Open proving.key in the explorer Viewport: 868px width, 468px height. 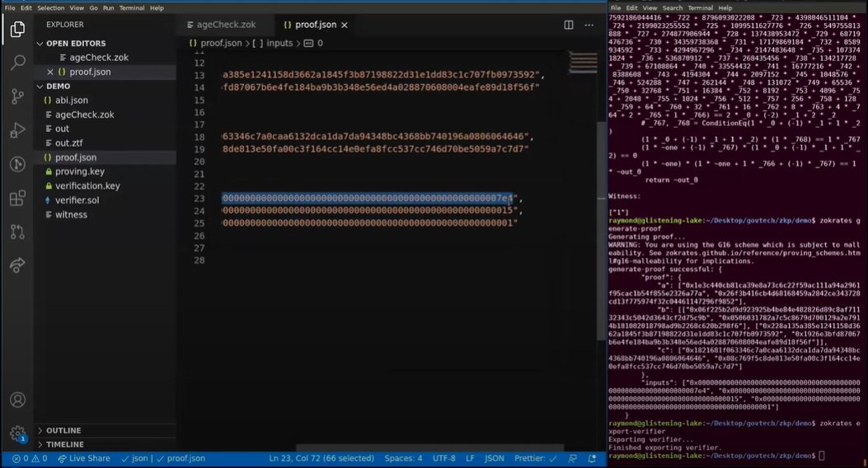tap(106, 171)
